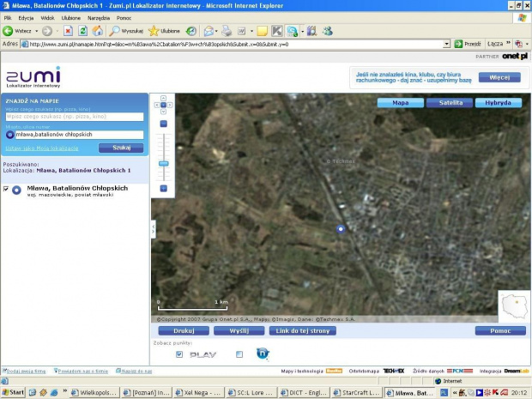Click the K toolbar icon
The height and width of the screenshot is (399, 532).
[x=277, y=31]
